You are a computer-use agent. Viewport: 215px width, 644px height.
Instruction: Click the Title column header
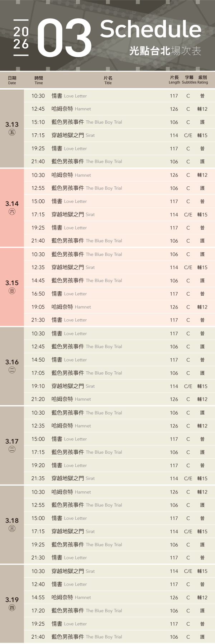(x=108, y=80)
